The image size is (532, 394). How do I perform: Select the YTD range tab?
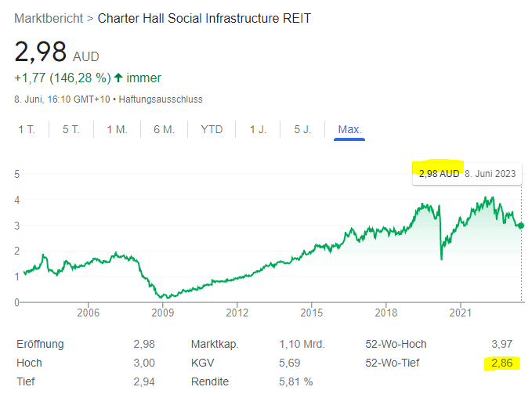point(212,129)
